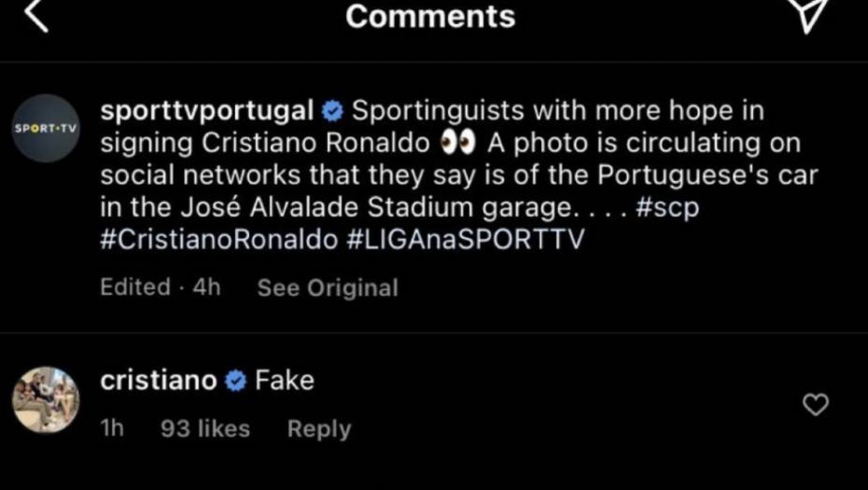This screenshot has width=868, height=490.
Task: Go back using the left arrow
Action: click(35, 16)
